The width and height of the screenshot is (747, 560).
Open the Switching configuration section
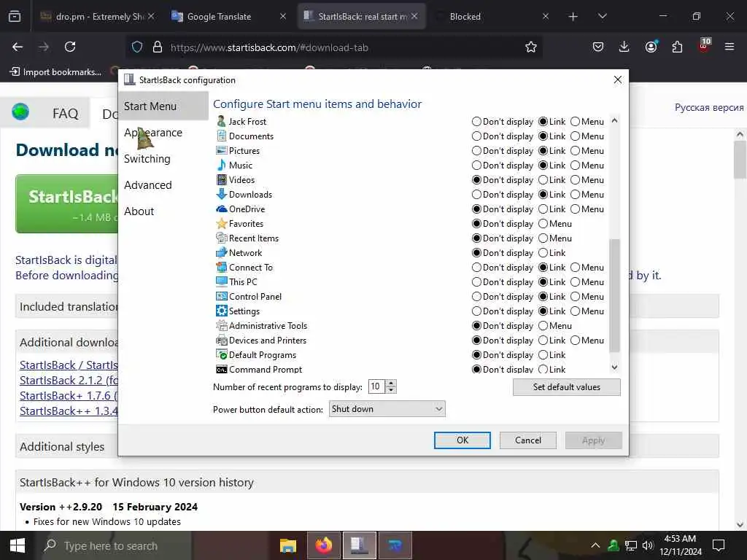(163, 158)
